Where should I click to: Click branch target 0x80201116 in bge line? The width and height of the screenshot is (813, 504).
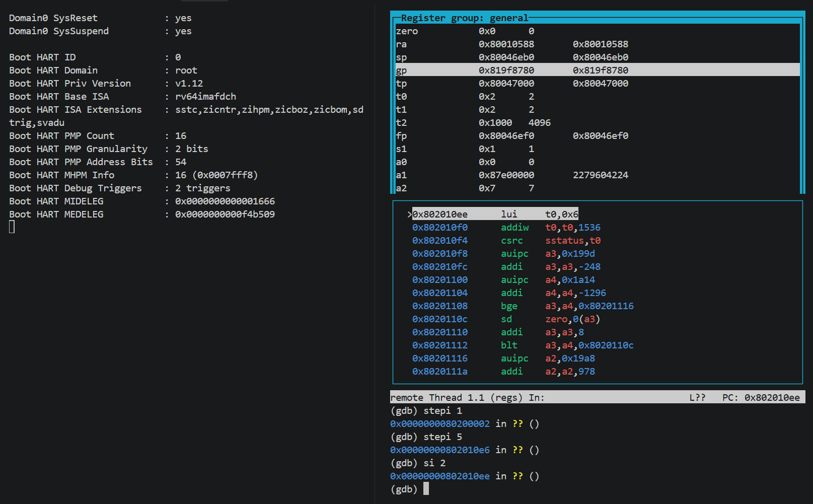click(606, 306)
